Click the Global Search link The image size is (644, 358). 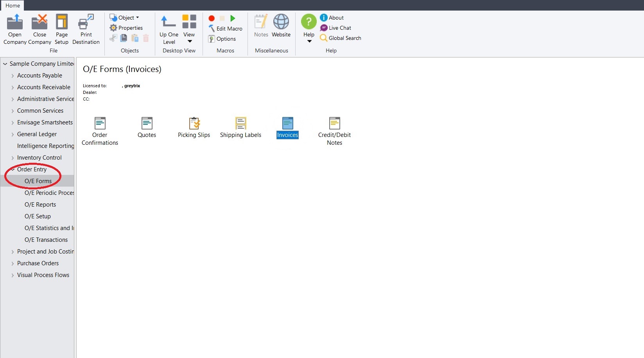pos(344,38)
